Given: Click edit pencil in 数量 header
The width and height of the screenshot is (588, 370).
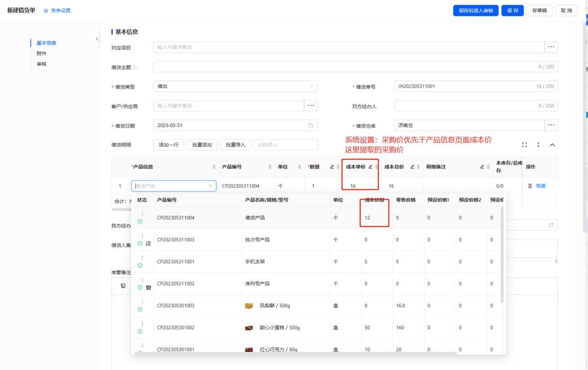Looking at the screenshot, I should (x=332, y=167).
